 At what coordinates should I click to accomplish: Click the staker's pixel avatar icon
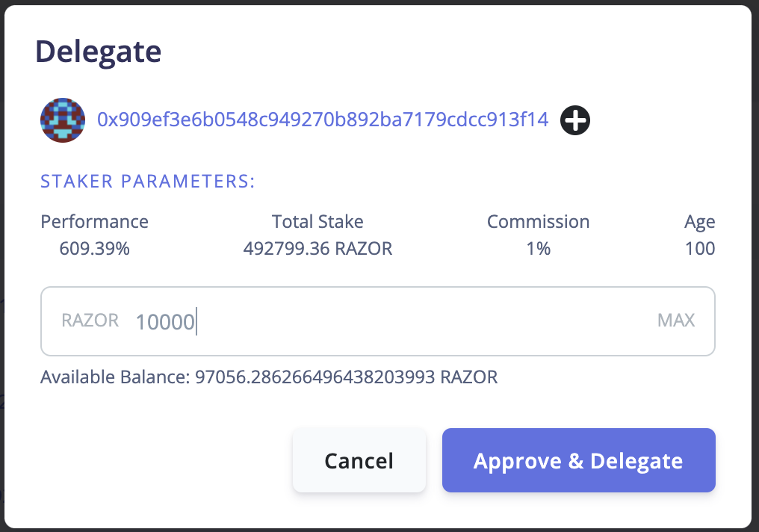click(62, 120)
